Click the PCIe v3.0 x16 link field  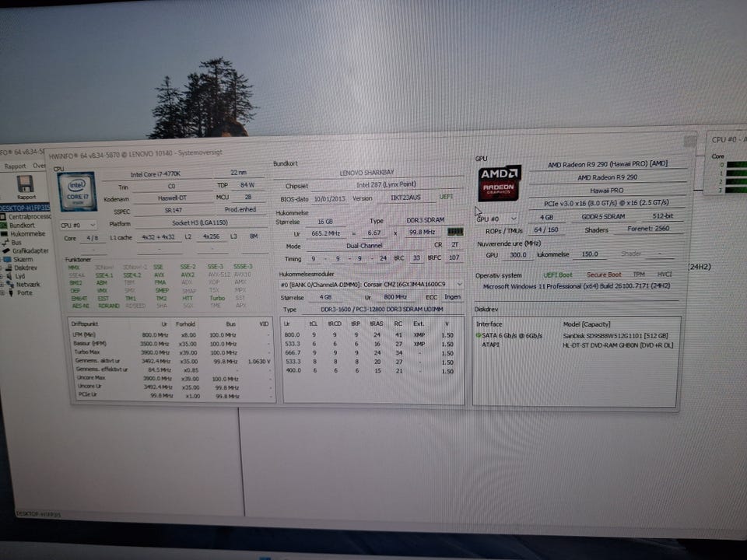[606, 203]
